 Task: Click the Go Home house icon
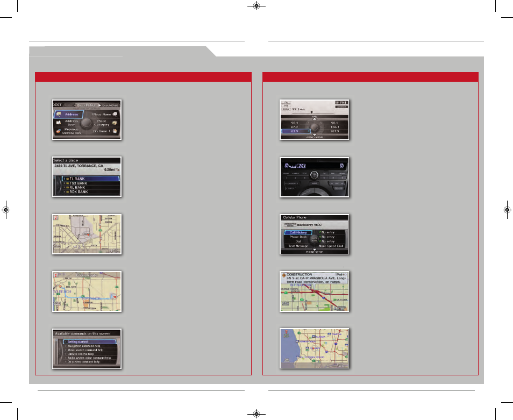(115, 131)
